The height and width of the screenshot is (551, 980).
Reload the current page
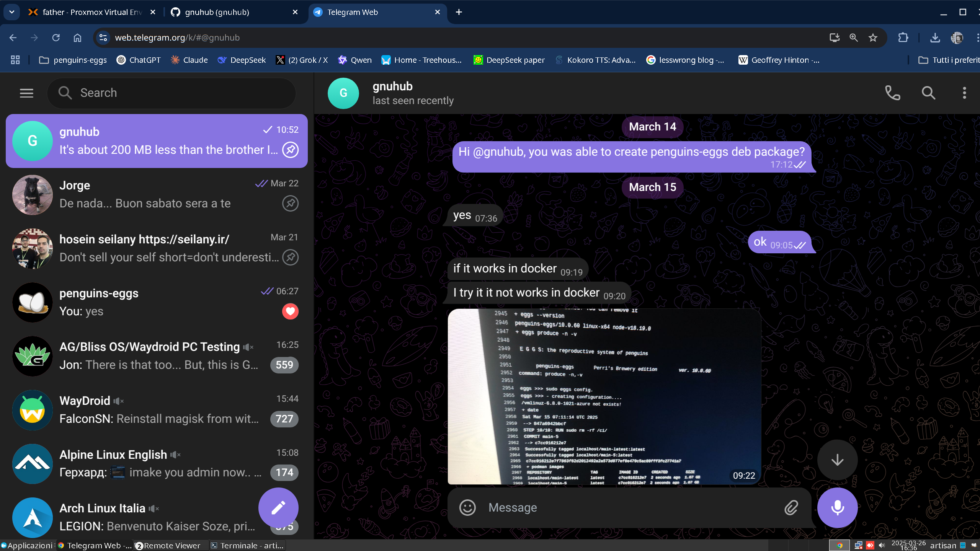coord(56,37)
